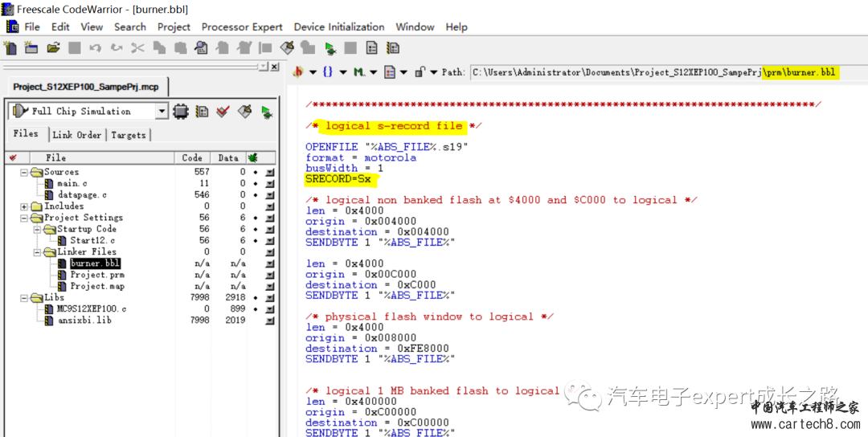Select the Project_S12XEP100_SampePrj.mcp tab

85,87
